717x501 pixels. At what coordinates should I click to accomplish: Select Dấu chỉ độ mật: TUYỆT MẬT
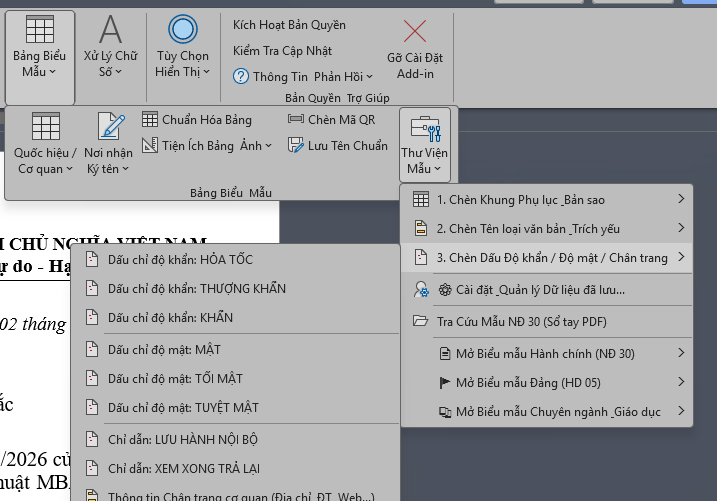point(235,408)
